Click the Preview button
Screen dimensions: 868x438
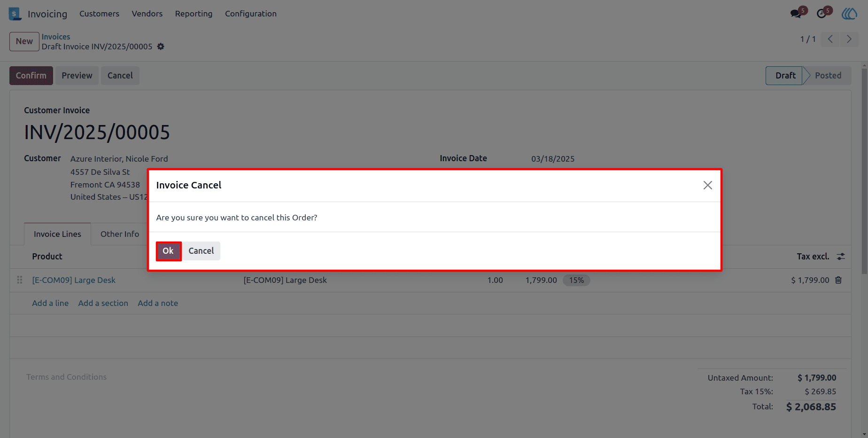(x=77, y=76)
